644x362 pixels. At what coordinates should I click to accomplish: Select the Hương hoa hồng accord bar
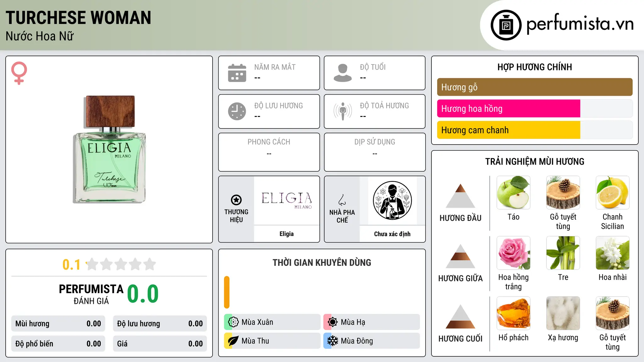[535, 108]
